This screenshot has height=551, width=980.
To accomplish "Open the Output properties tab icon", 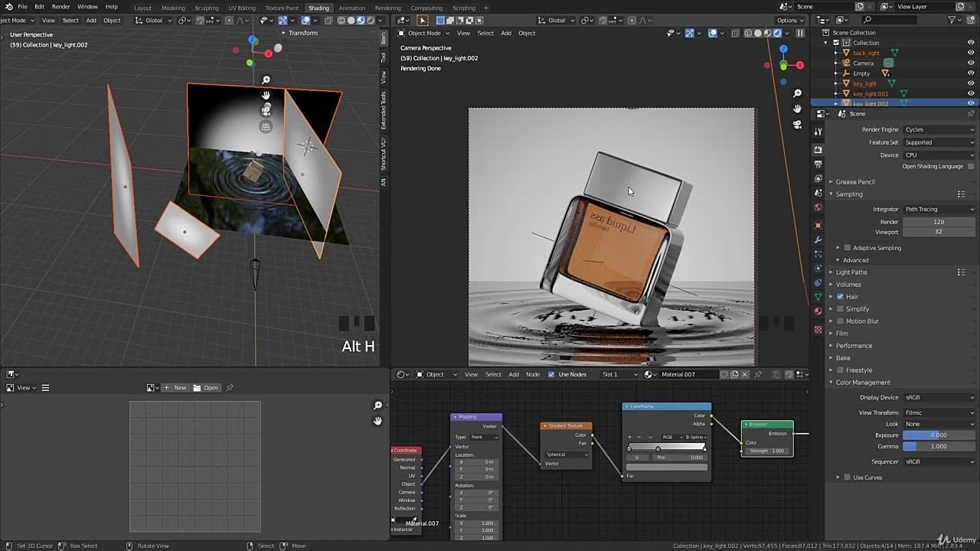I will click(818, 164).
